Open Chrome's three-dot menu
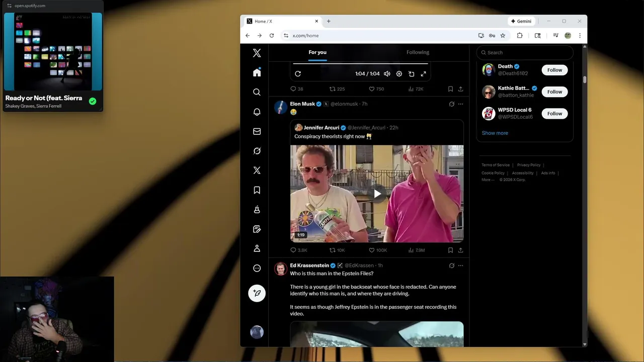Viewport: 644px width, 362px height. (580, 36)
